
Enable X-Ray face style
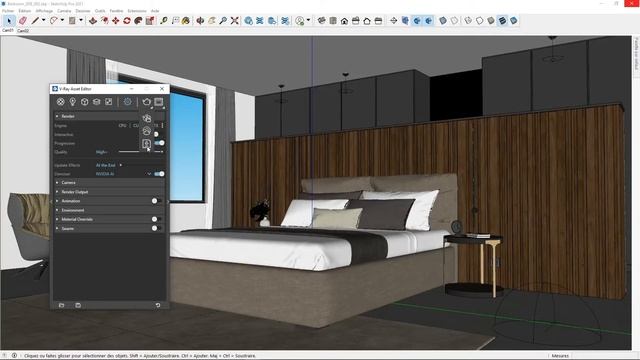[x=442, y=20]
